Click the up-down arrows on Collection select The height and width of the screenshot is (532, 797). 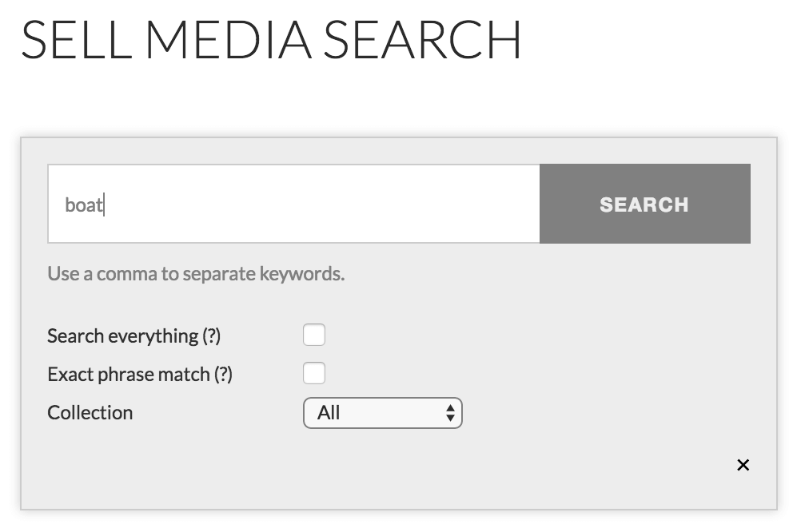pyautogui.click(x=450, y=413)
